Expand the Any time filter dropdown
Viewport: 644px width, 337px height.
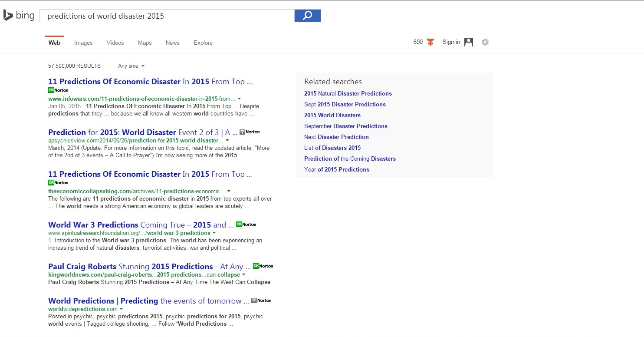pos(131,66)
